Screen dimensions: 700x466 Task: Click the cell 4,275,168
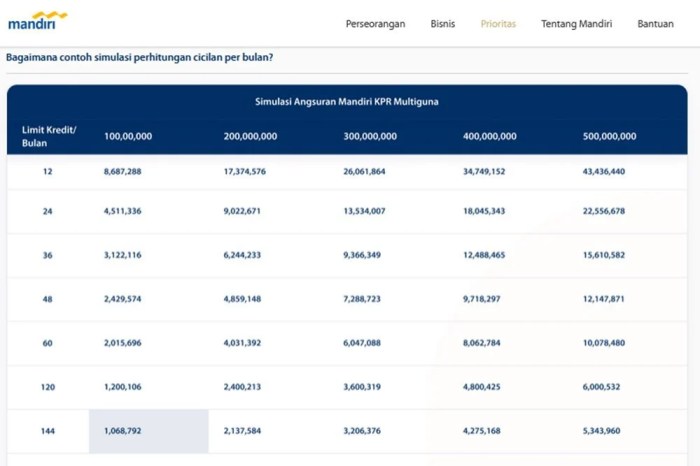click(x=481, y=431)
